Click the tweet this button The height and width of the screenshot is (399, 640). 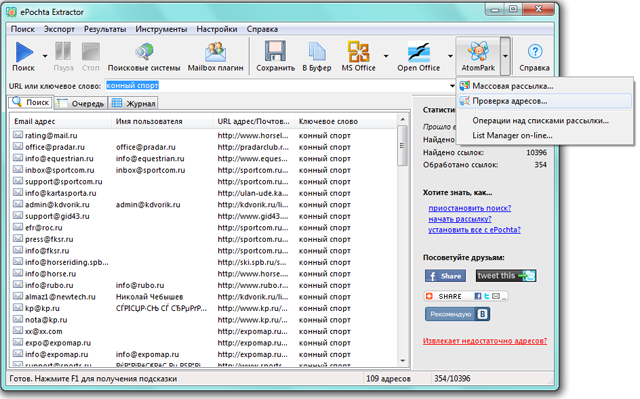coord(506,276)
